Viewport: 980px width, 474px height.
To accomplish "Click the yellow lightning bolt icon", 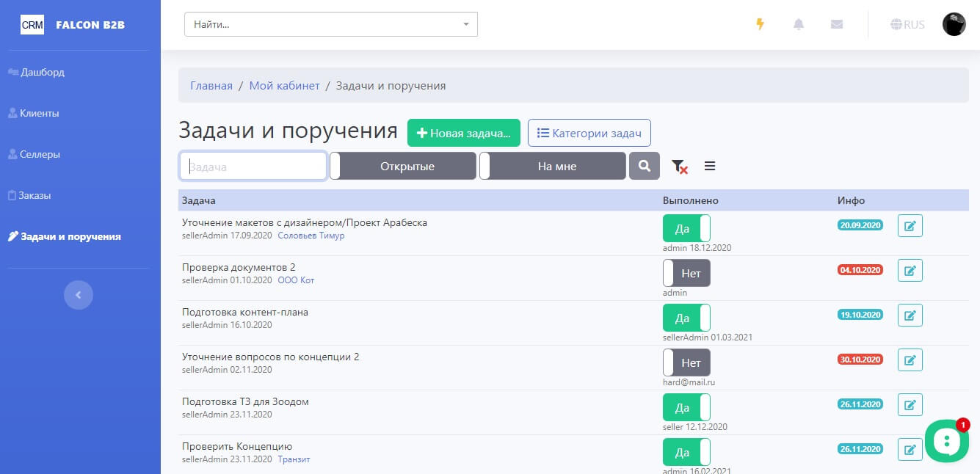I will click(760, 24).
